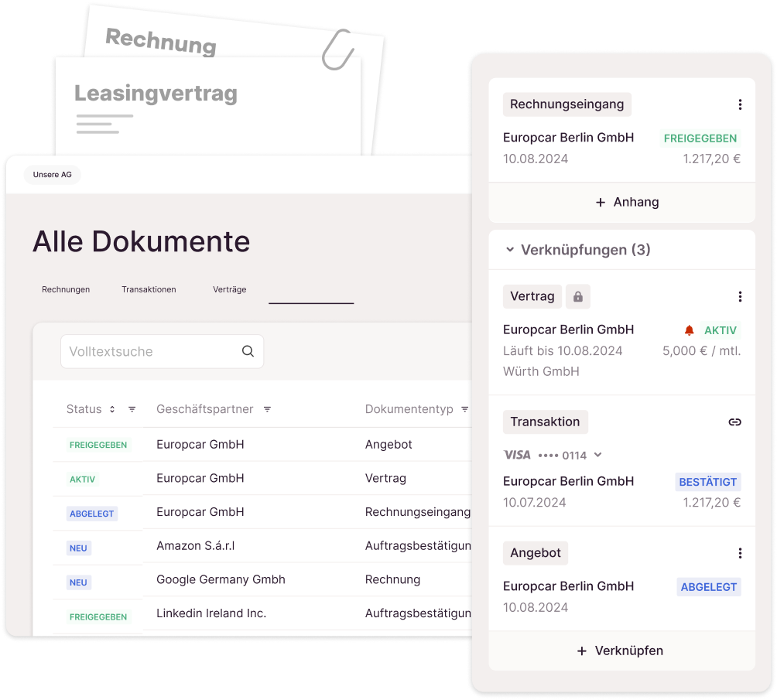Open three-dot menu for Vertrag card
The image size is (777, 700).
coord(740,296)
